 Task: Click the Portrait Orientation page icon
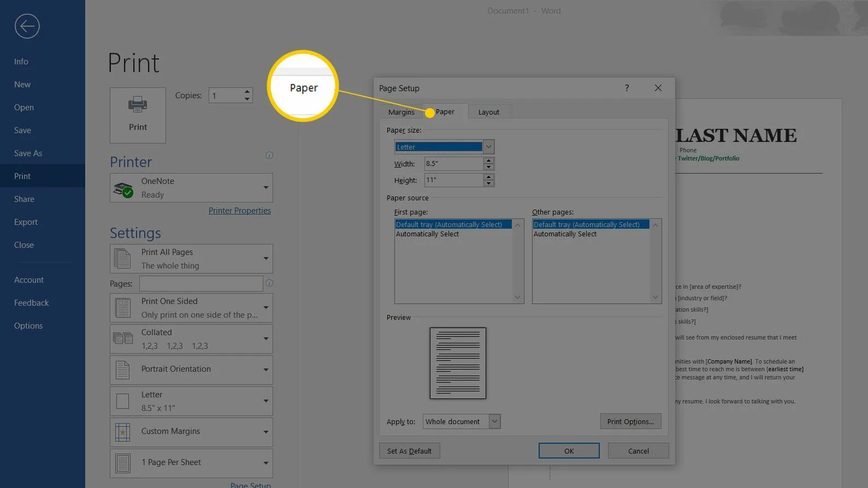[x=123, y=370]
